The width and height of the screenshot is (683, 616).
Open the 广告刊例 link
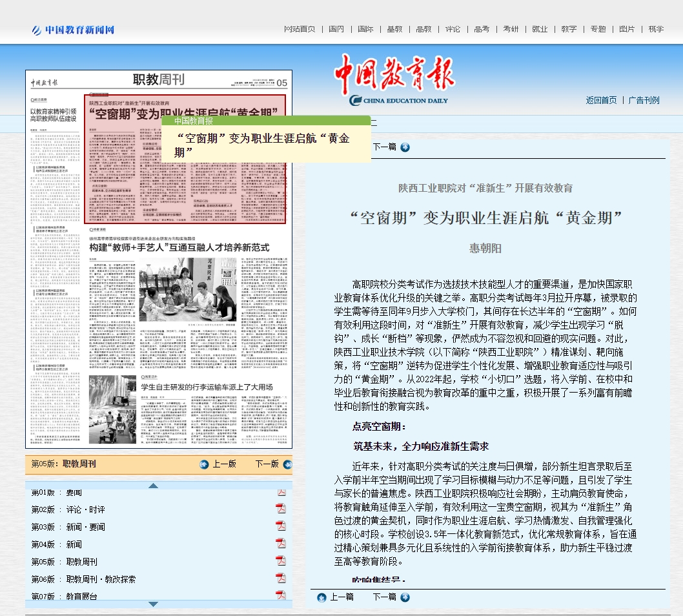click(644, 100)
